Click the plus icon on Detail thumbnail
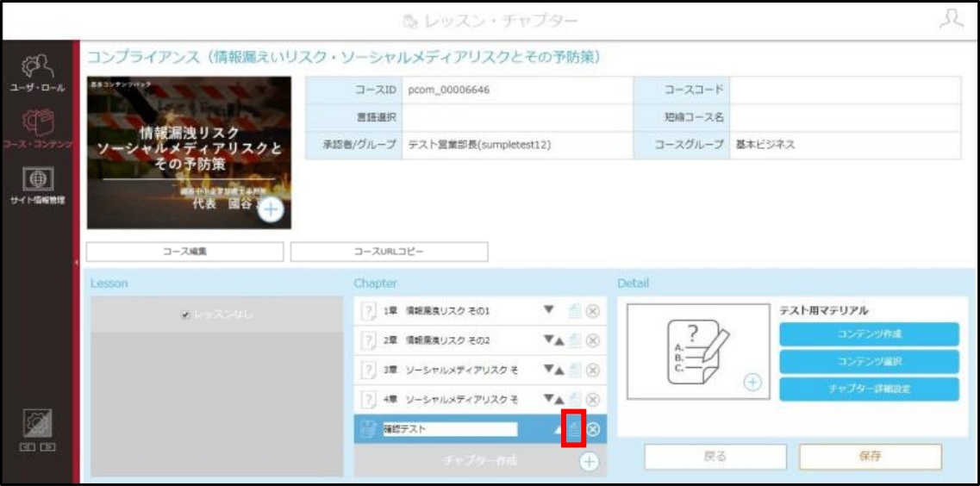This screenshot has width=980, height=486. [753, 382]
